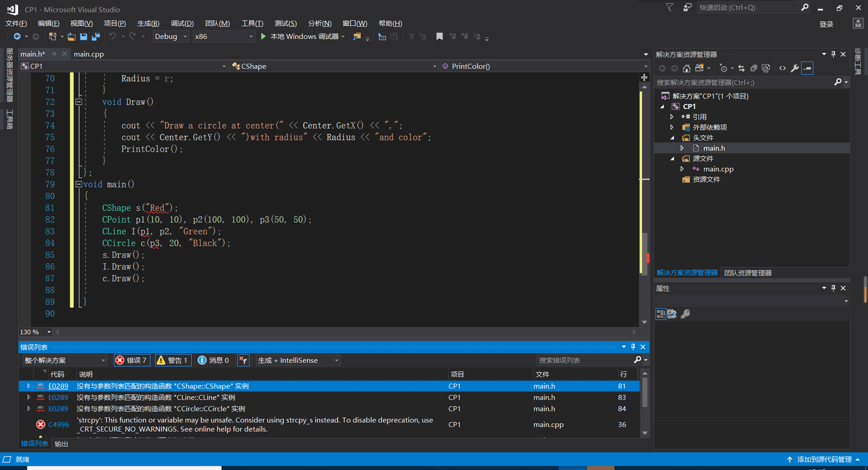Click the Sync with Active Document icon
The width and height of the screenshot is (868, 470).
click(741, 68)
